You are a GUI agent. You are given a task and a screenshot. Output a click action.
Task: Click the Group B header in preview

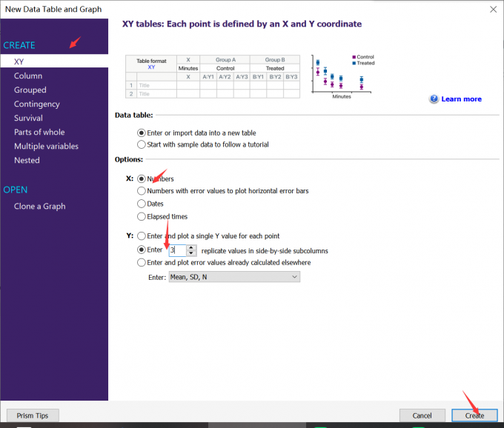[275, 60]
